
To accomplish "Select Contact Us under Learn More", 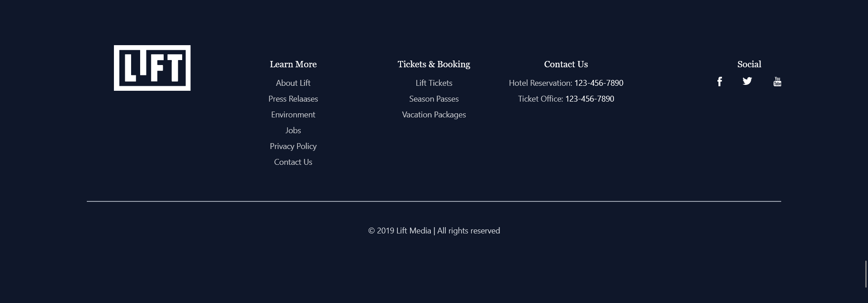I will pyautogui.click(x=293, y=162).
